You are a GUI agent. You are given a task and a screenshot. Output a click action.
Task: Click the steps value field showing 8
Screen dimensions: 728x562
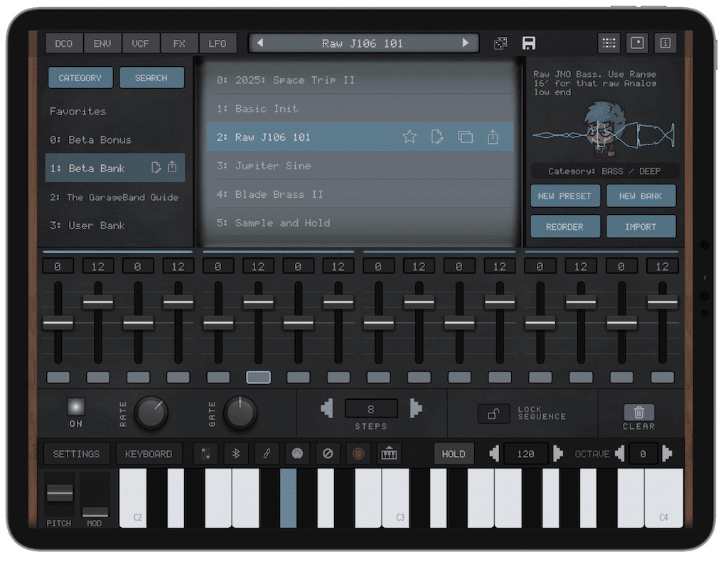tap(371, 409)
